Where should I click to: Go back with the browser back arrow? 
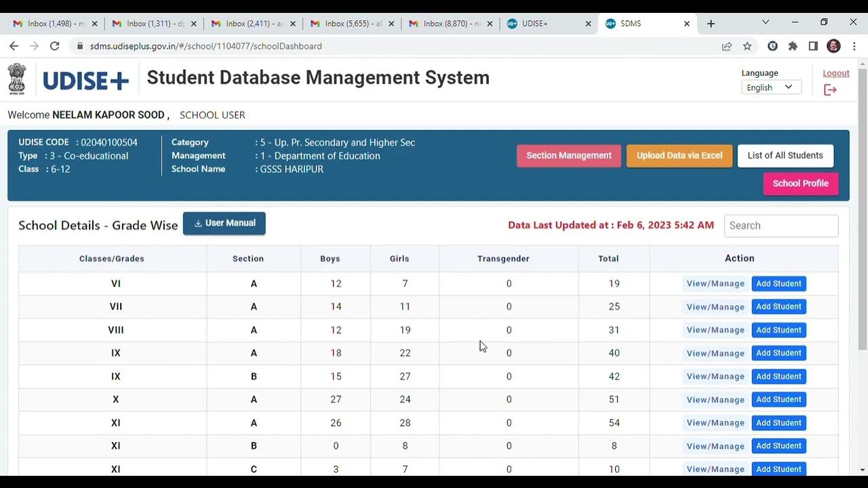(14, 46)
